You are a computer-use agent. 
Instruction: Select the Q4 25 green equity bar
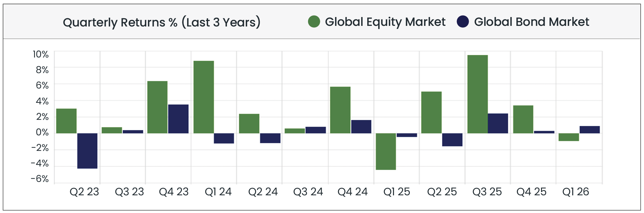click(523, 119)
